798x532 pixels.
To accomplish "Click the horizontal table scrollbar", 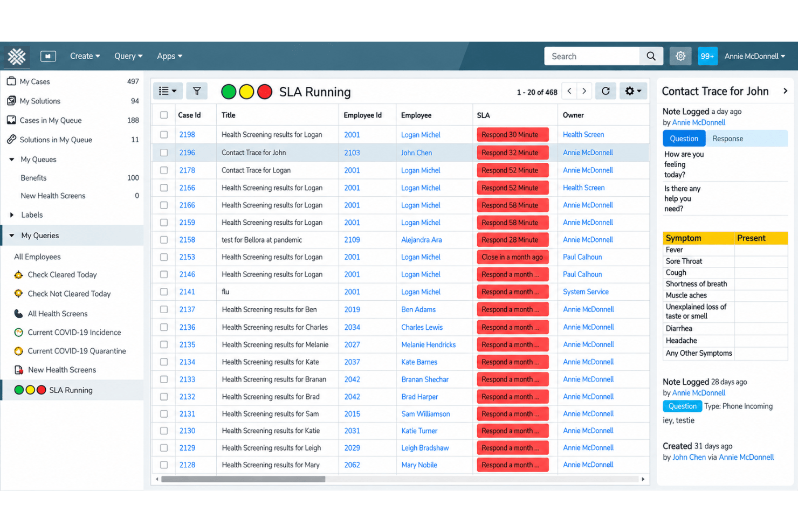I will click(x=243, y=479).
